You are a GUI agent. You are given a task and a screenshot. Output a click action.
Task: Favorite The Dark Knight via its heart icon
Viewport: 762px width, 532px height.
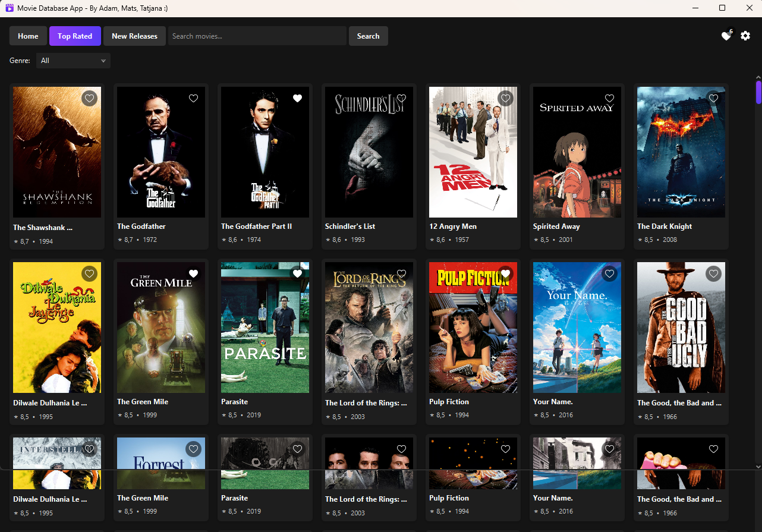[713, 98]
